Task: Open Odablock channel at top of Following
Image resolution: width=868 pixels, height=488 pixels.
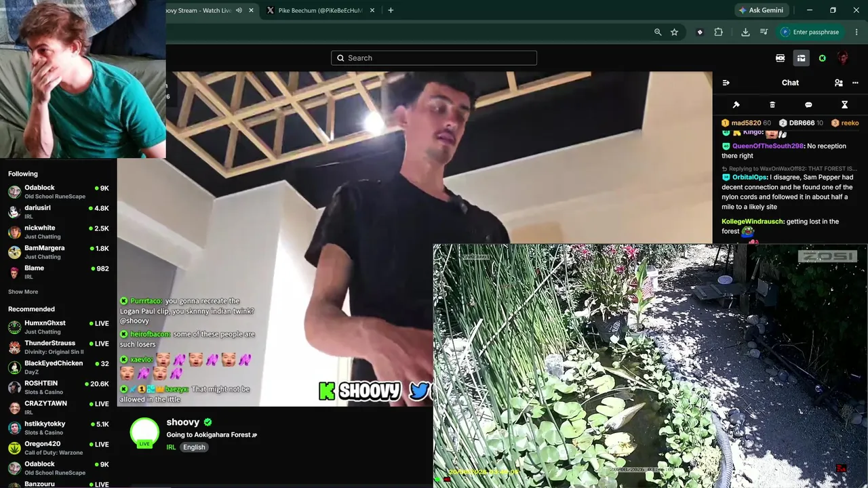Action: click(x=58, y=191)
